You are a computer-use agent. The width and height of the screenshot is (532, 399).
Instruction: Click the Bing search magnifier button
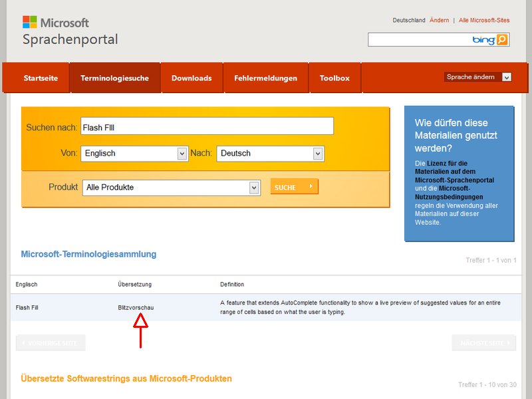click(x=502, y=40)
